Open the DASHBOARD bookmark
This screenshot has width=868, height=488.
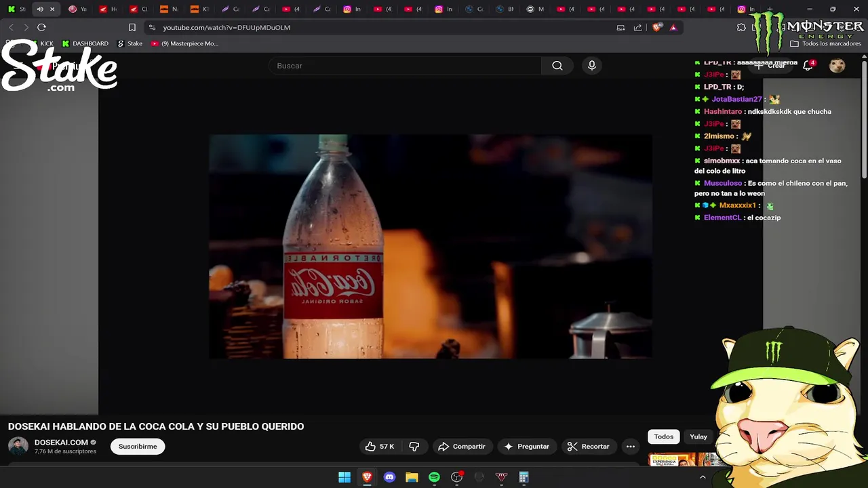pos(85,43)
